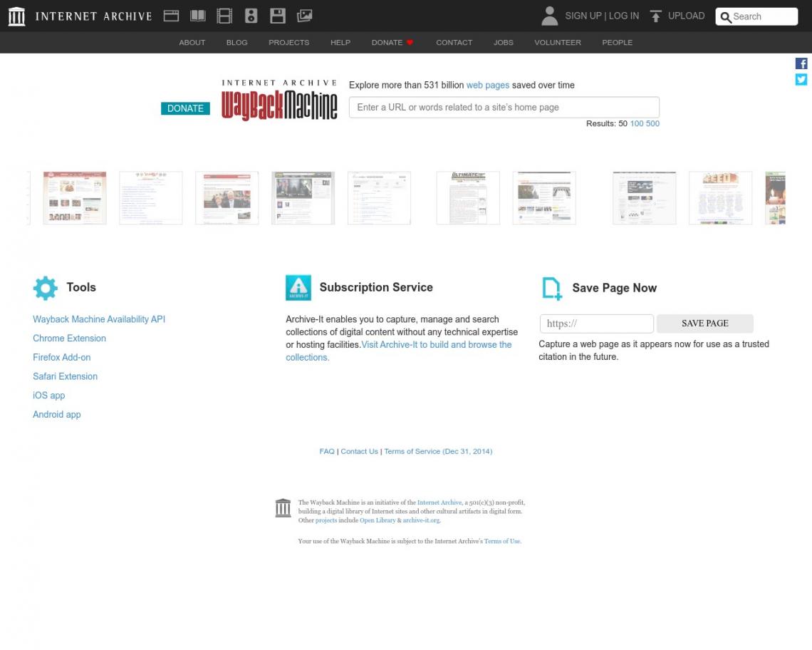Open the 'archive-it.org' footer link
Screen dimensions: 812x650
[x=421, y=520]
